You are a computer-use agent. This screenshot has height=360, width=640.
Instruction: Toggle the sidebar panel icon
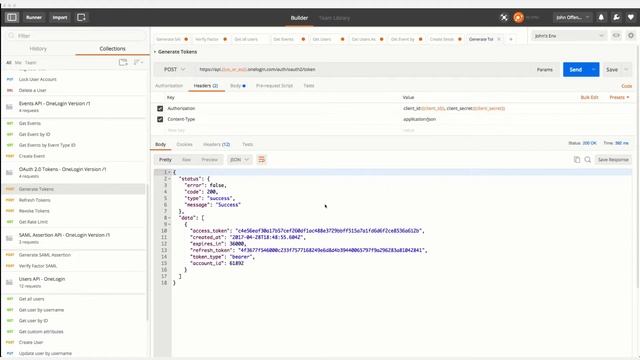click(x=12, y=17)
